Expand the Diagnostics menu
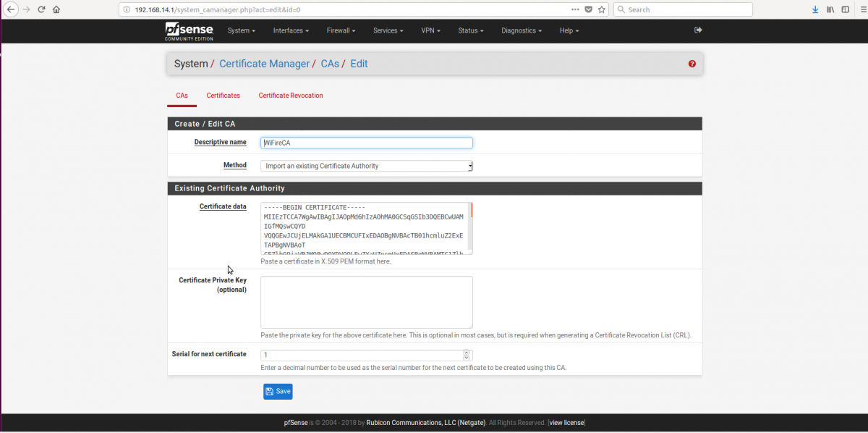868x433 pixels. tap(522, 30)
